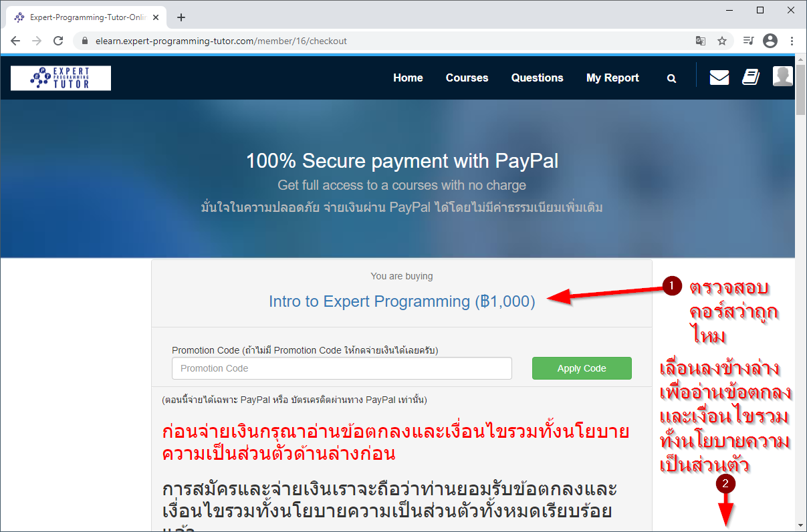Open Questions in navigation menu
This screenshot has height=532, width=807.
[x=538, y=78]
